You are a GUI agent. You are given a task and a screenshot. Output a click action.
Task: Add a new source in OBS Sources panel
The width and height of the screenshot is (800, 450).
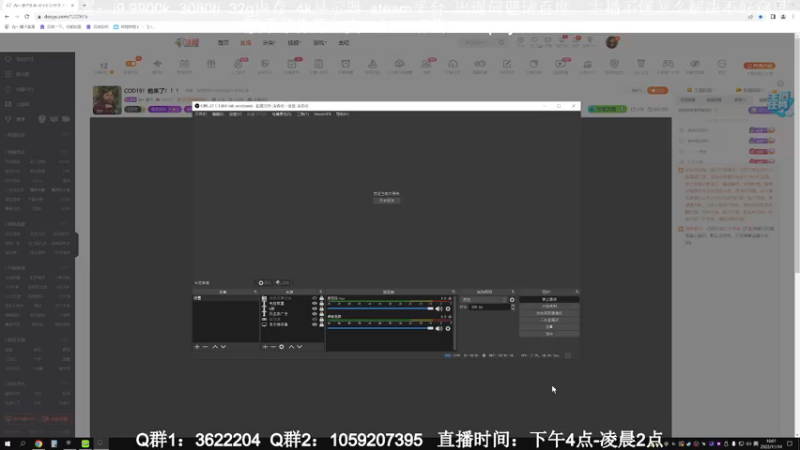[x=265, y=347]
